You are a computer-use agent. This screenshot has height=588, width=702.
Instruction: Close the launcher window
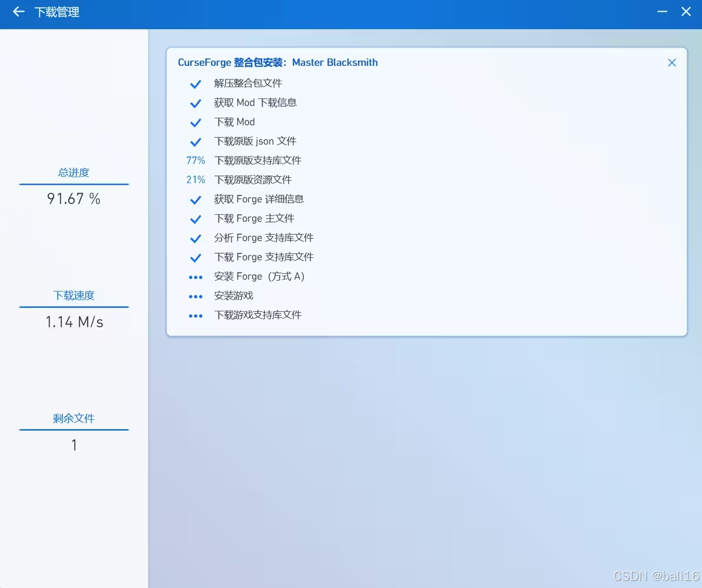(x=686, y=12)
